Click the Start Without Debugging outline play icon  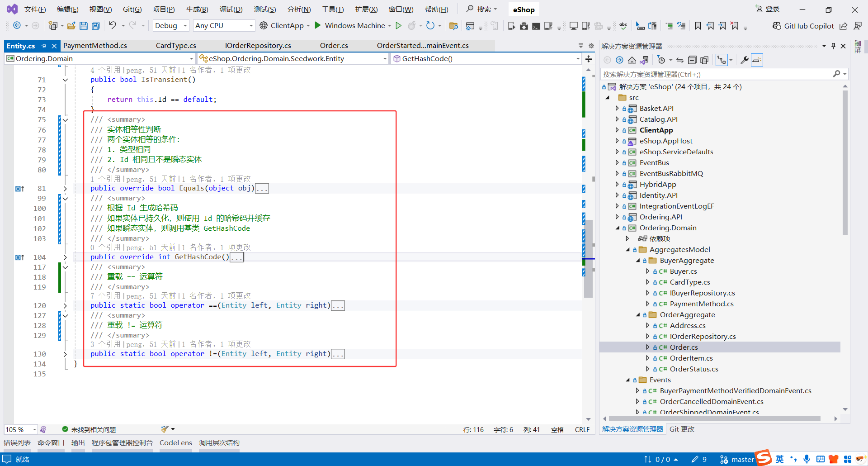[398, 25]
